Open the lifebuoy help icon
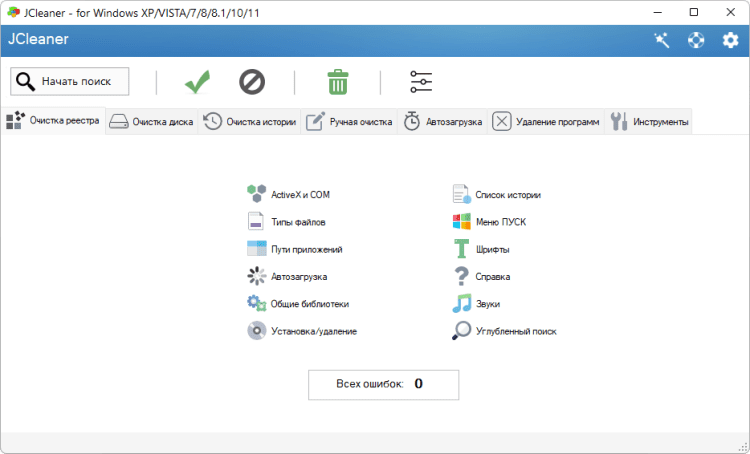Viewport: 750px width, 454px height. pos(695,40)
